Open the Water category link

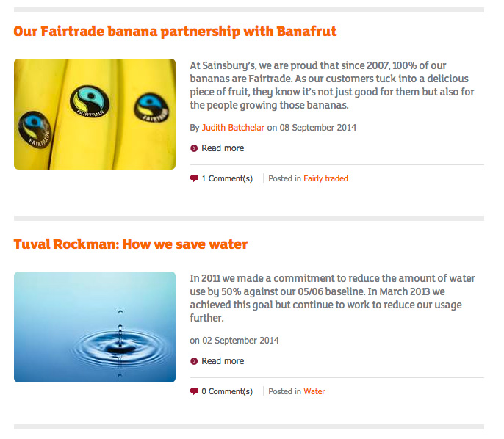tap(314, 391)
